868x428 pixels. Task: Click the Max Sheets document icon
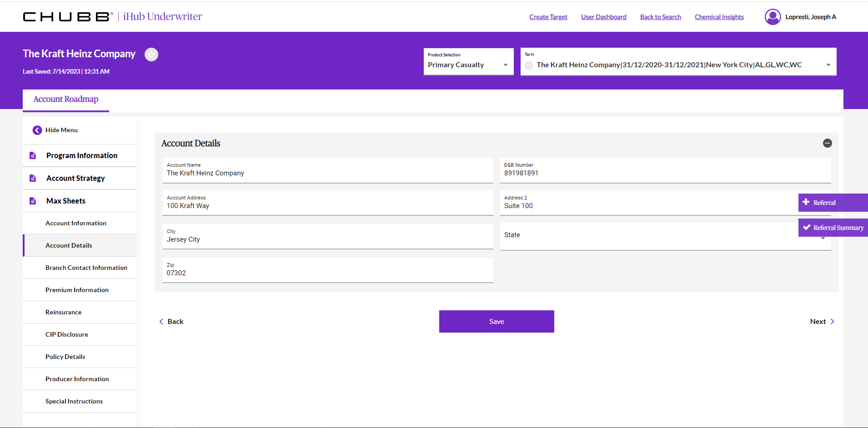[x=33, y=201]
